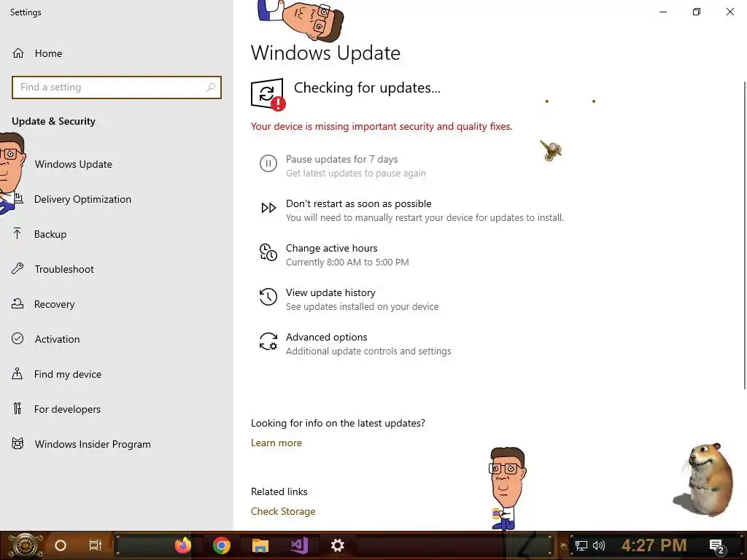Open the Backup settings page

117,234
